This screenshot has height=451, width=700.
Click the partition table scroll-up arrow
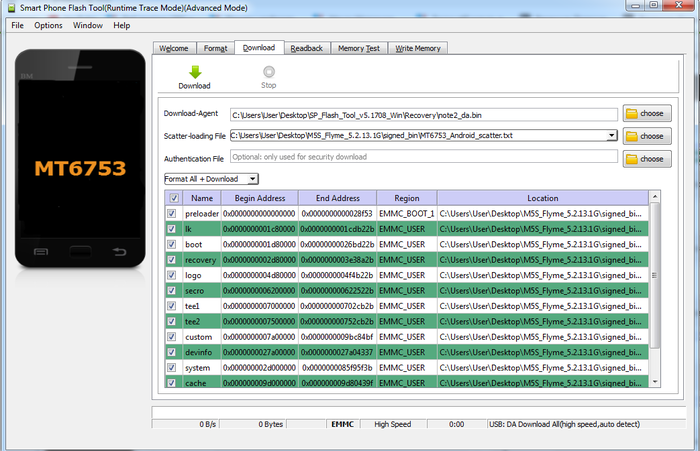[x=654, y=196]
